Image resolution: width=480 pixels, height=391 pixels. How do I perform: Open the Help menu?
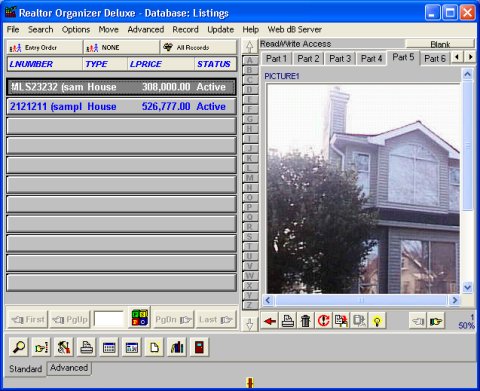click(250, 29)
